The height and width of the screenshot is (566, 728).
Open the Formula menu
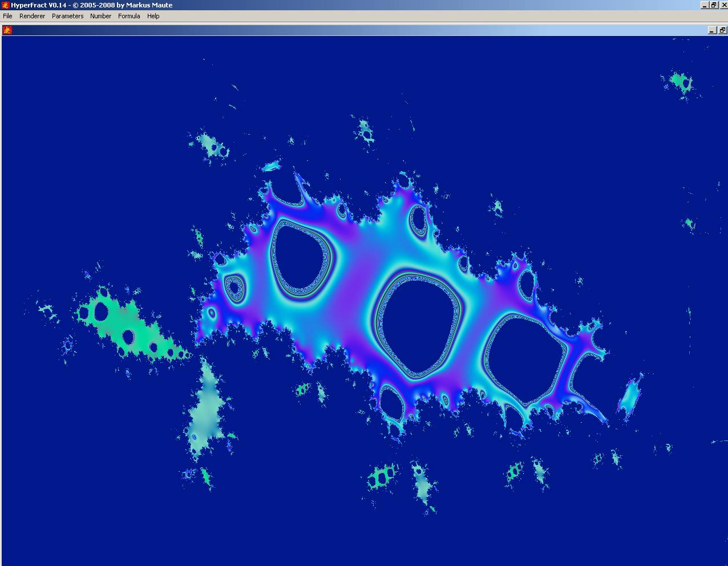[129, 16]
